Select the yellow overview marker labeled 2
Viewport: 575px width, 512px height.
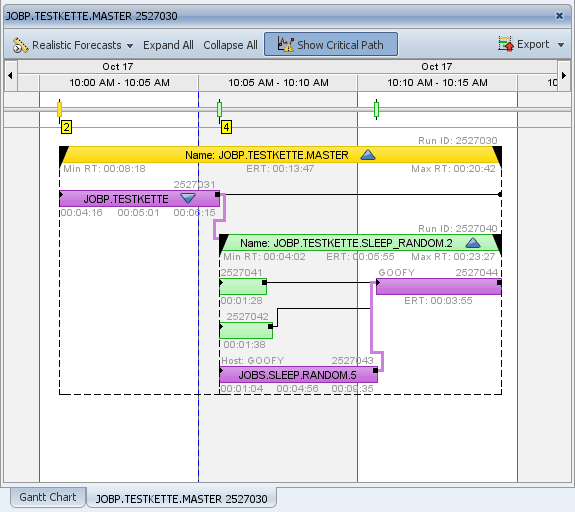pyautogui.click(x=59, y=110)
